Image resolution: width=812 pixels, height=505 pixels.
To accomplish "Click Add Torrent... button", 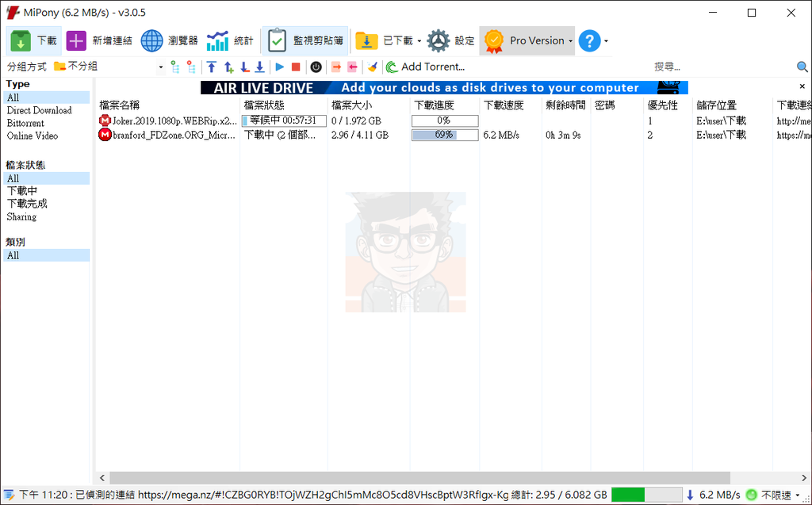I will pos(425,67).
